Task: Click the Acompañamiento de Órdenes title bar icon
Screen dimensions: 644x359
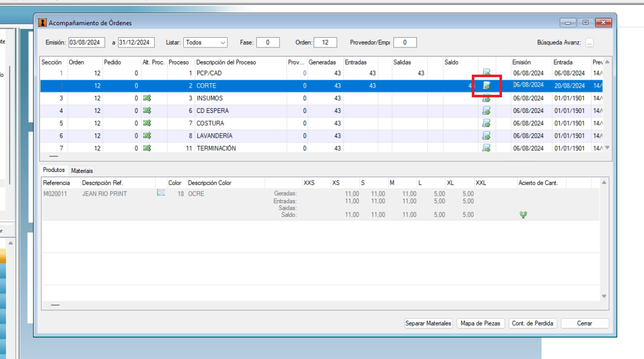Action: tap(42, 23)
